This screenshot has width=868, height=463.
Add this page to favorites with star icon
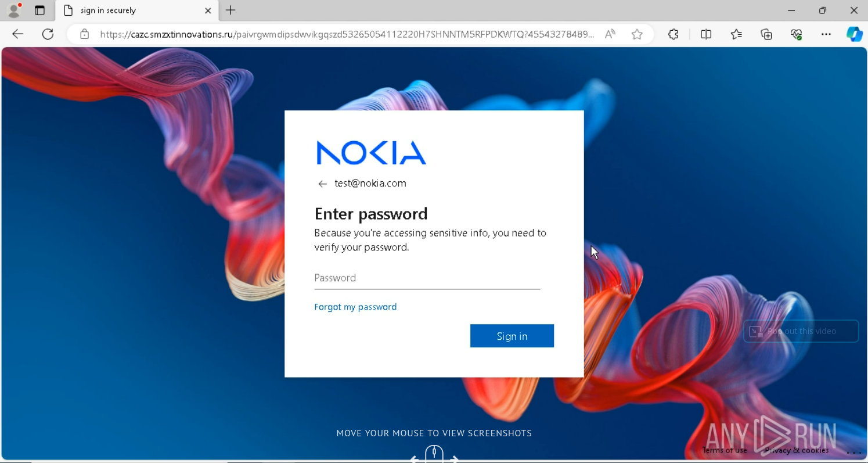637,34
